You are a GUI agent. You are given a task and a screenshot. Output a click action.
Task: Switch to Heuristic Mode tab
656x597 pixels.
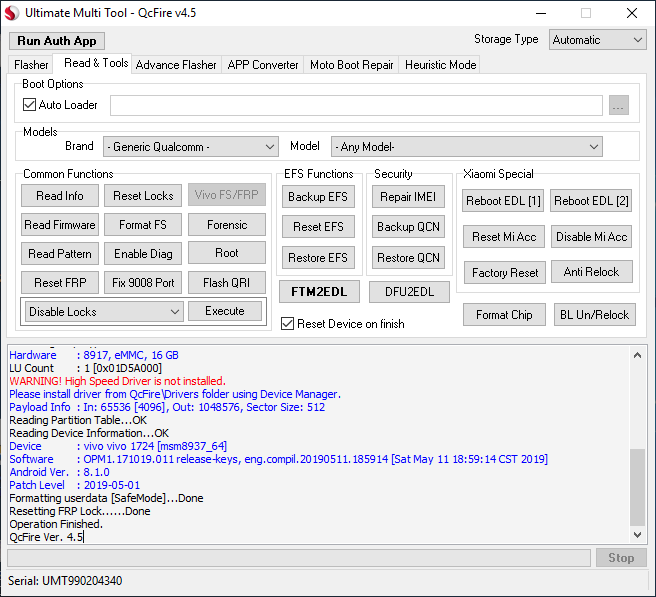coord(440,65)
